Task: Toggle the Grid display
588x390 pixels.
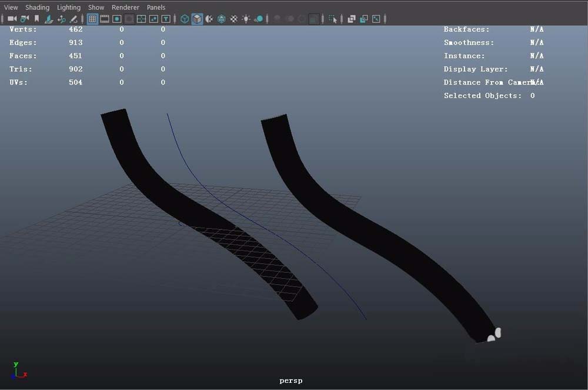Action: click(92, 19)
